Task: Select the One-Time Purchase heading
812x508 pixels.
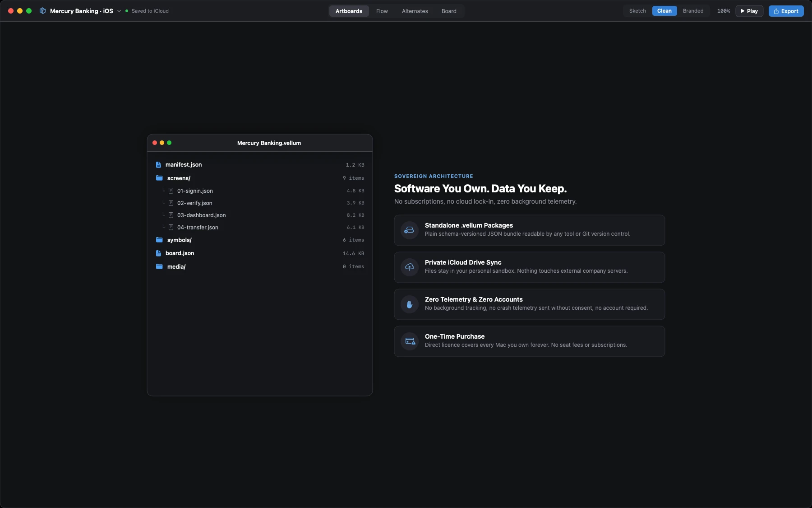Action: click(455, 336)
